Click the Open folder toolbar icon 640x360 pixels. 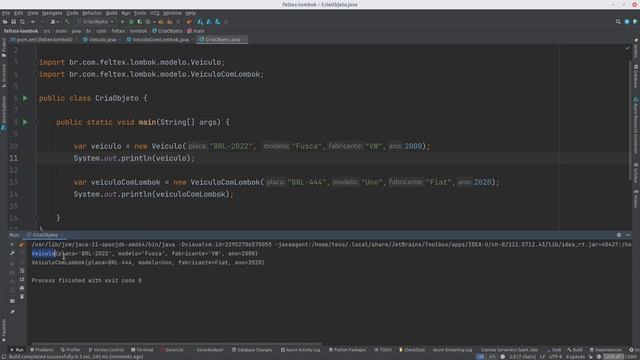(5, 22)
